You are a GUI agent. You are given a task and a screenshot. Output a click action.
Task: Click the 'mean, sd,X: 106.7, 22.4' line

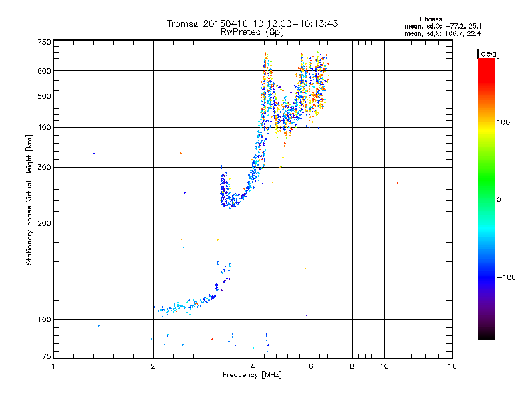(442, 33)
